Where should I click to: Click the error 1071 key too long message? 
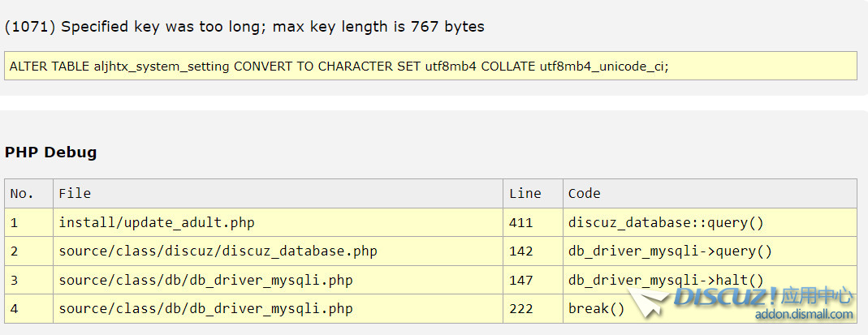[x=244, y=27]
